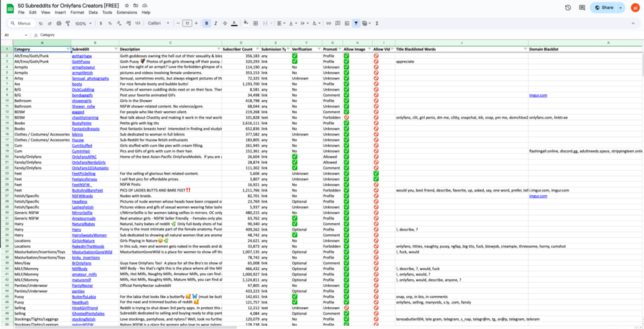Open text rotation dropdown
644x329 pixels.
click(317, 24)
